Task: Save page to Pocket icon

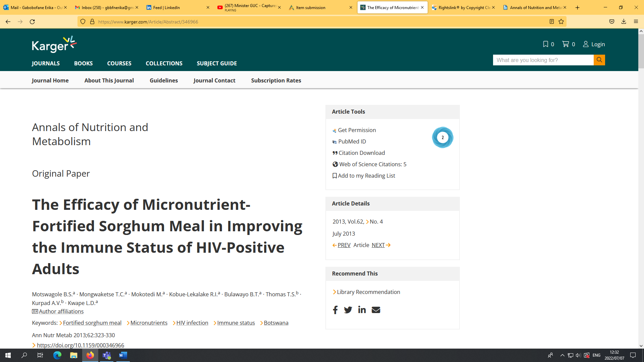Action: coord(612,22)
